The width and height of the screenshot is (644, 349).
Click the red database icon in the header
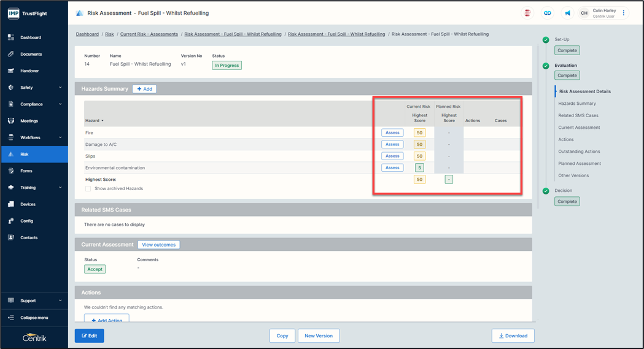(527, 13)
